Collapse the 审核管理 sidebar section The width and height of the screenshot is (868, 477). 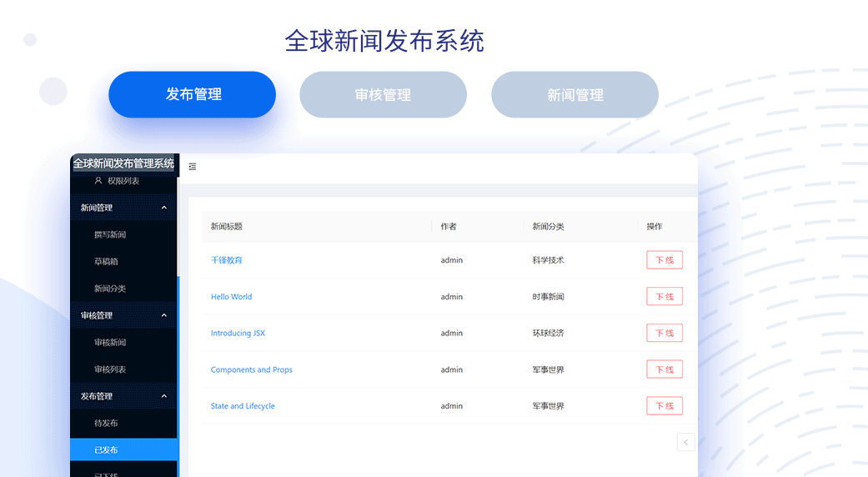tap(163, 315)
